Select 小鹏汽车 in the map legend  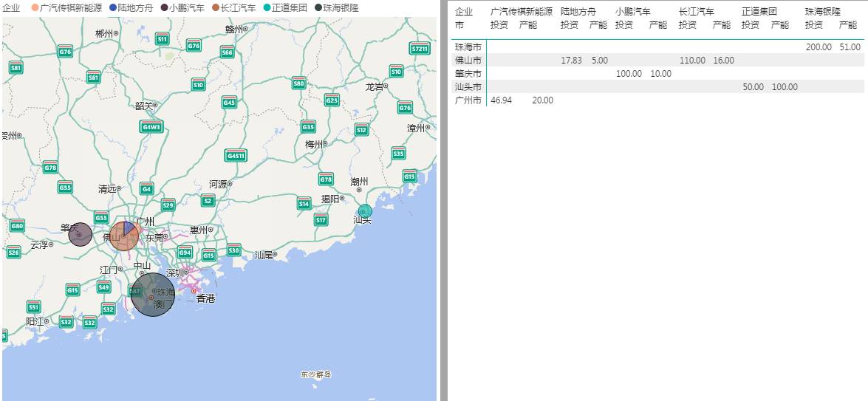point(182,7)
